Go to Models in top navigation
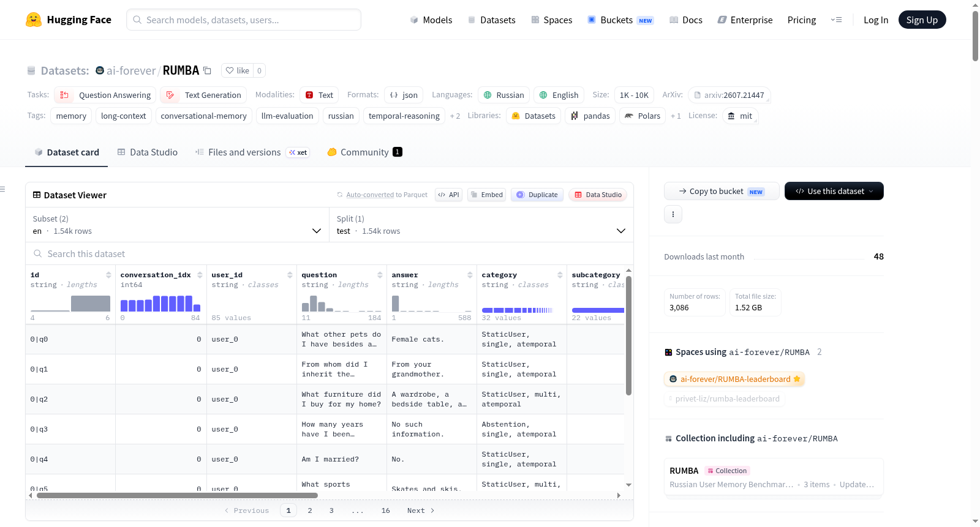 [x=431, y=20]
